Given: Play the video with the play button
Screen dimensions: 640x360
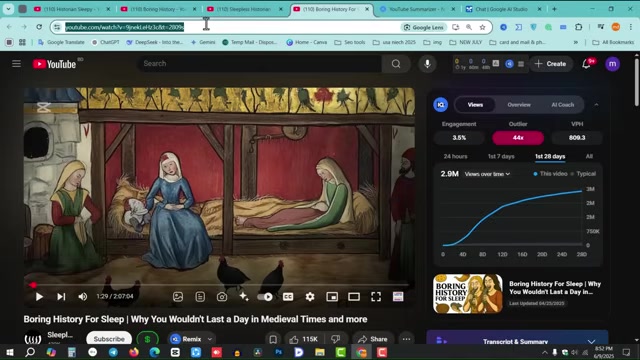Looking at the screenshot, I should point(39,297).
